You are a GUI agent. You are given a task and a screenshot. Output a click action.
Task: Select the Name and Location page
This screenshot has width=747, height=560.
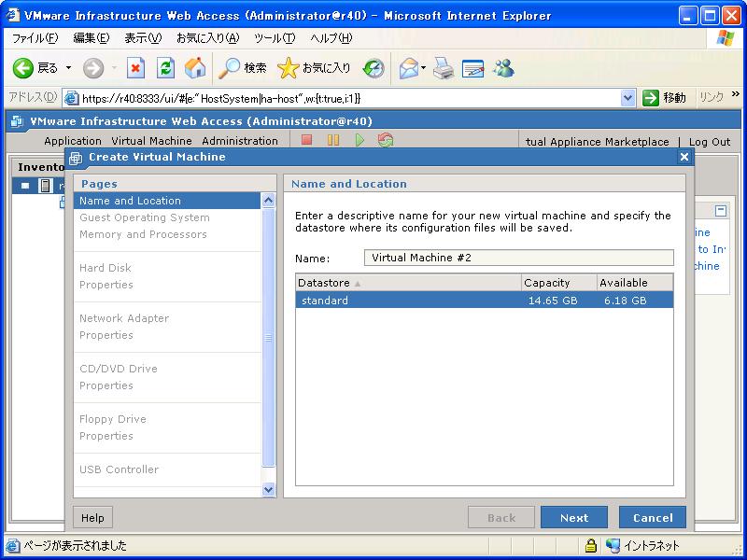click(x=167, y=201)
